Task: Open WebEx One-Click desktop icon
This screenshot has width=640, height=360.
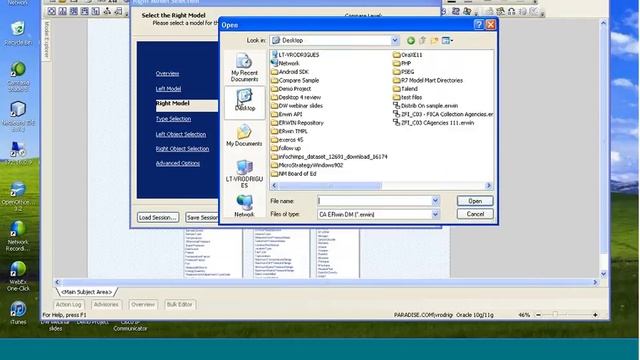Action: pos(18,276)
